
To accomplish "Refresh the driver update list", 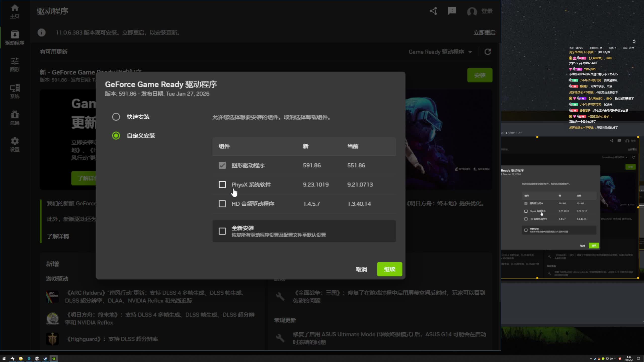I will 488,52.
